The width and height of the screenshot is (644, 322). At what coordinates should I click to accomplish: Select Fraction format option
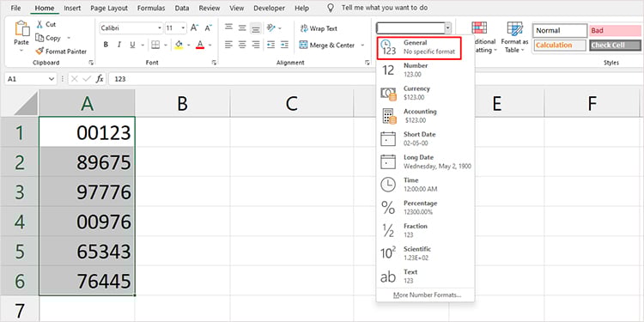425,231
